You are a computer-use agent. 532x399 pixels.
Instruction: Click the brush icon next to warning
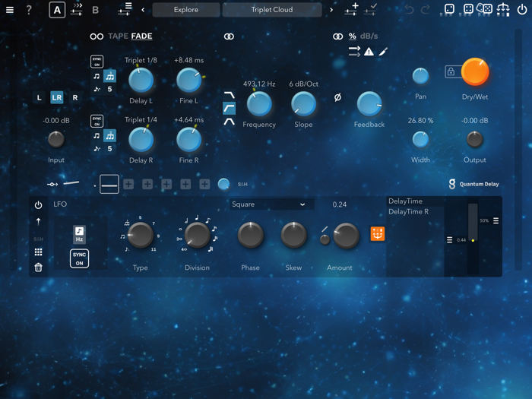[x=383, y=52]
